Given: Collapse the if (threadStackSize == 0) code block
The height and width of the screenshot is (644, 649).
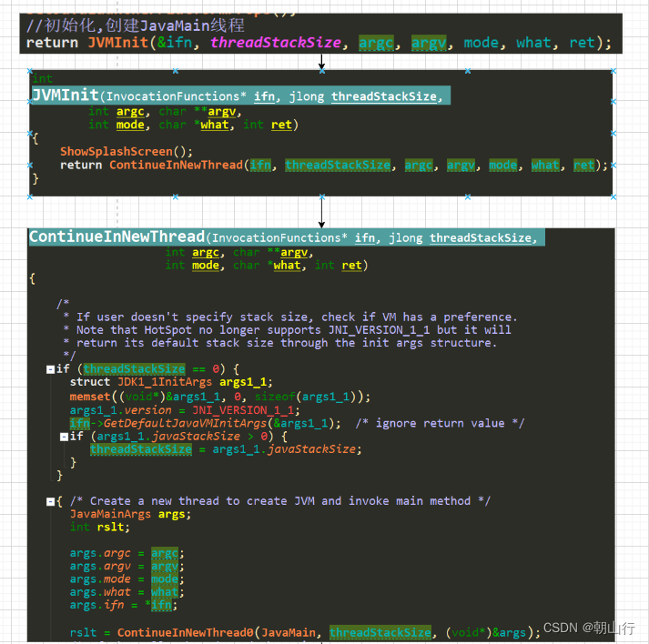Looking at the screenshot, I should [x=50, y=369].
